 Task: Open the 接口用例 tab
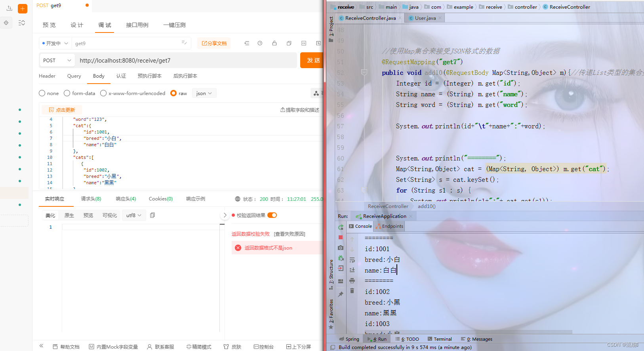137,25
